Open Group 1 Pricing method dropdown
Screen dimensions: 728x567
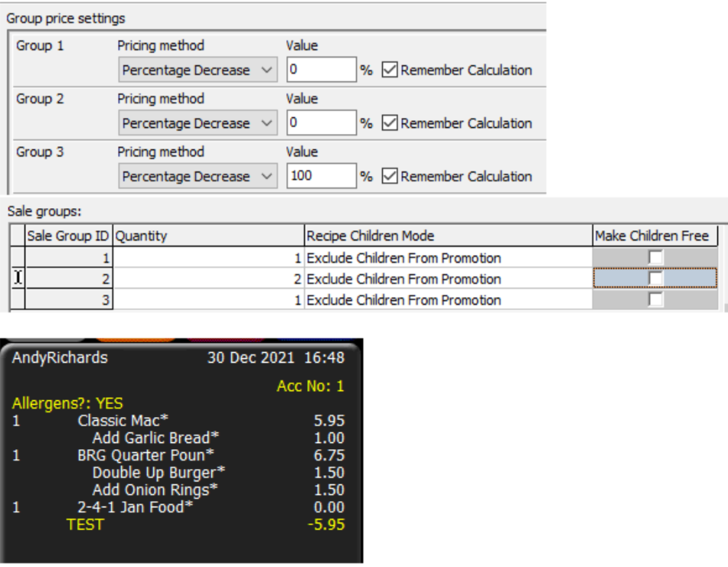coord(197,70)
